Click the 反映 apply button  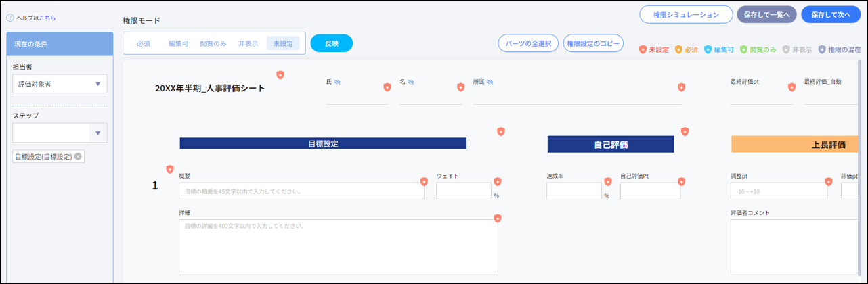pos(332,43)
